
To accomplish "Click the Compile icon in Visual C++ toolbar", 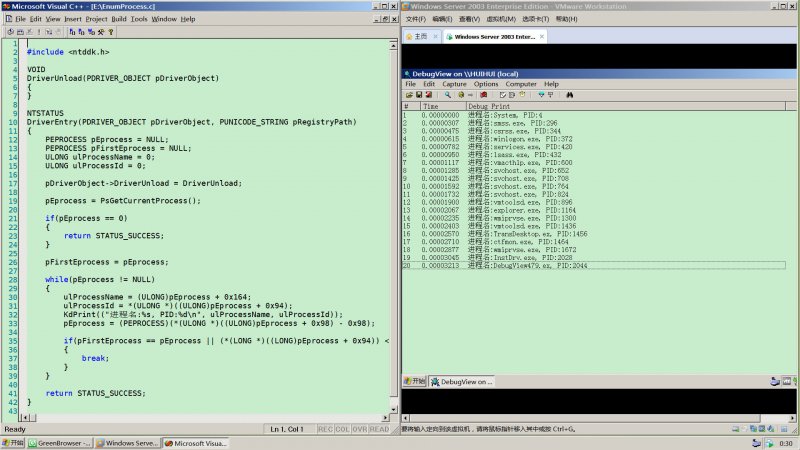I will tap(10, 32).
